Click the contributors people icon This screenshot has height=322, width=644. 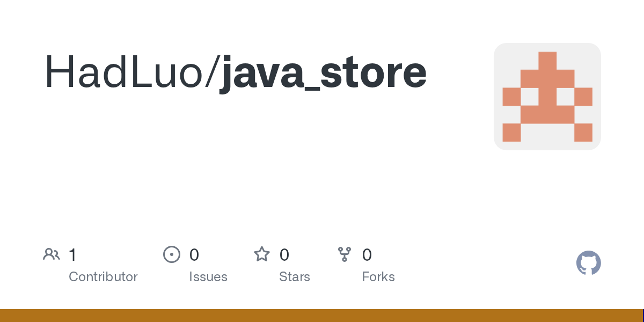tap(52, 254)
